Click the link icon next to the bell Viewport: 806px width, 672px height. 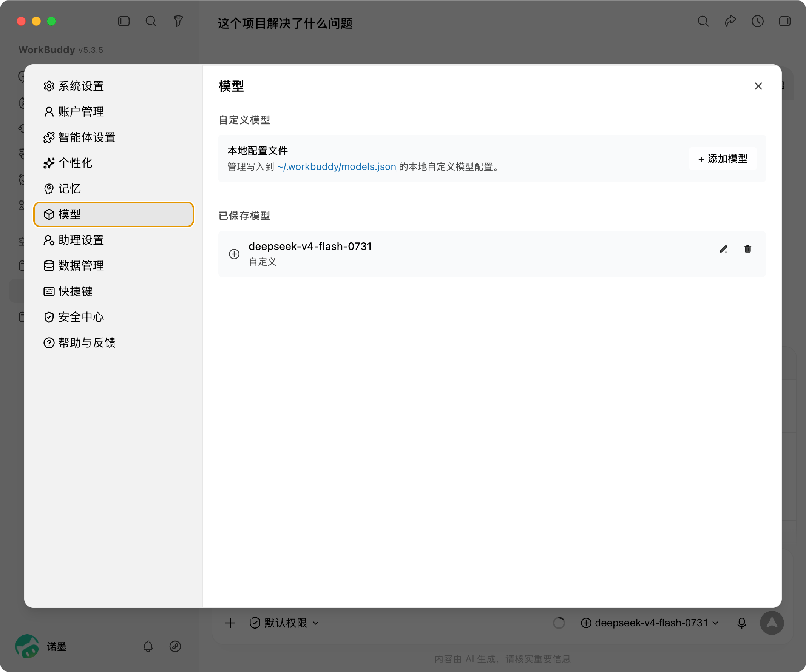pos(175,647)
